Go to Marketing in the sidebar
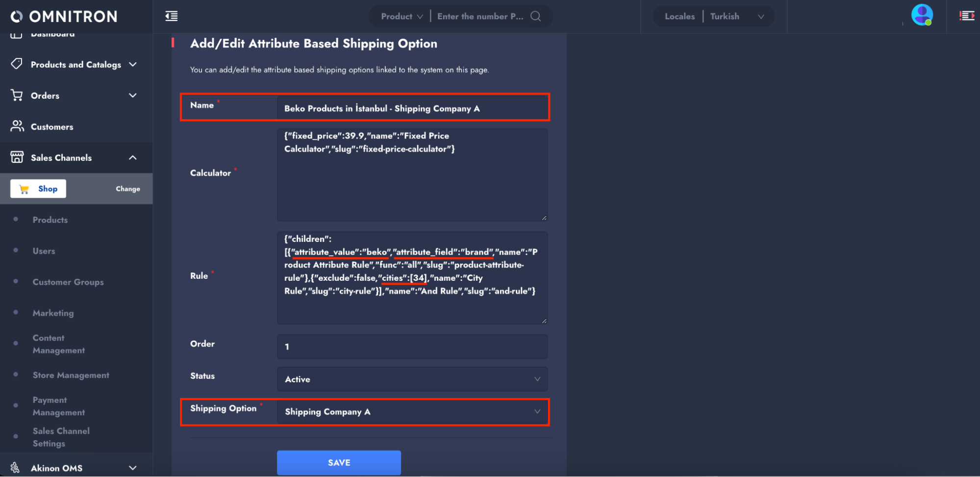Screen dimensions: 980x477 [x=53, y=313]
